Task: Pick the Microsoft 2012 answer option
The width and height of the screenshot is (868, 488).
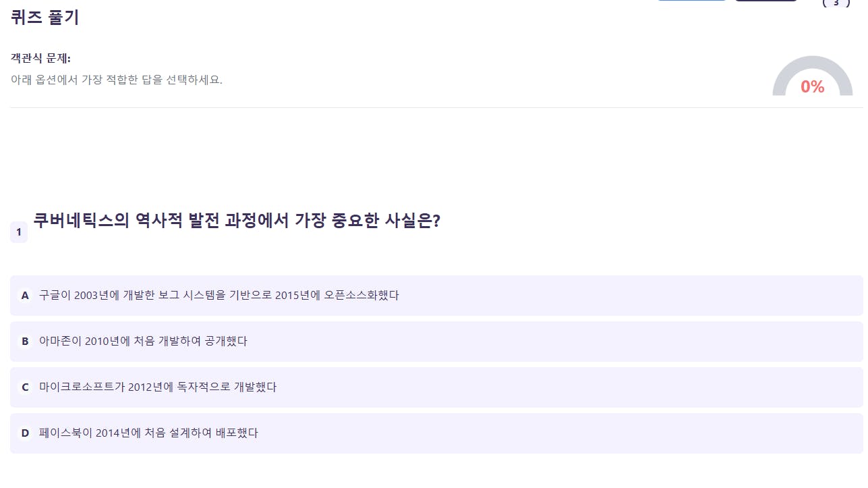Action: [158, 387]
